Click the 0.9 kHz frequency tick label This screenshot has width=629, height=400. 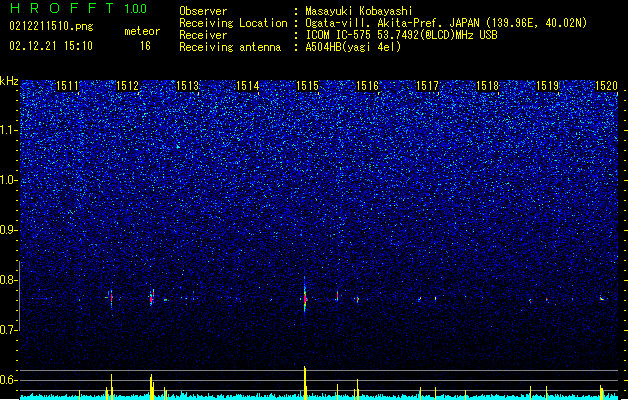pyautogui.click(x=9, y=230)
